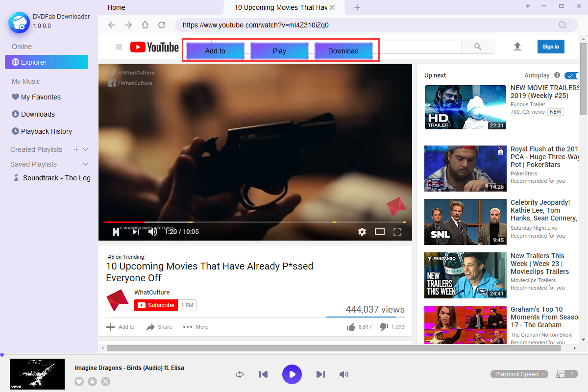The width and height of the screenshot is (588, 392).
Task: Open the title bar dropdown menu
Action: point(528,6)
